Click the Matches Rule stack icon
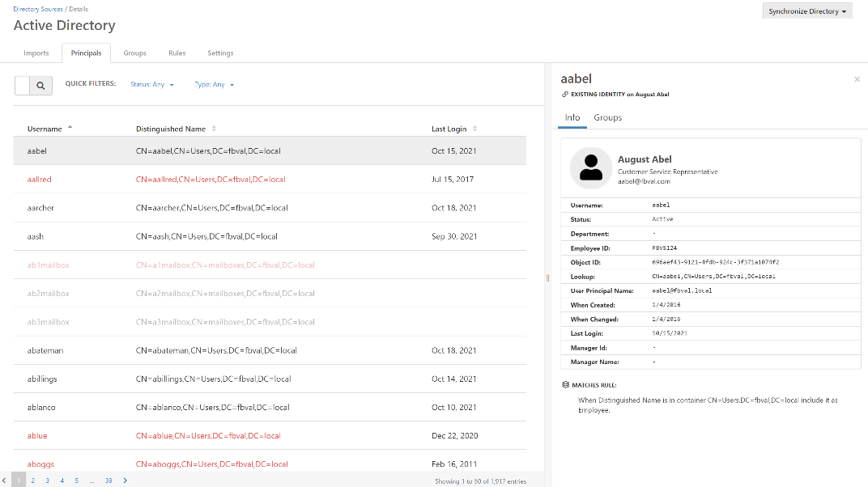 tap(565, 385)
